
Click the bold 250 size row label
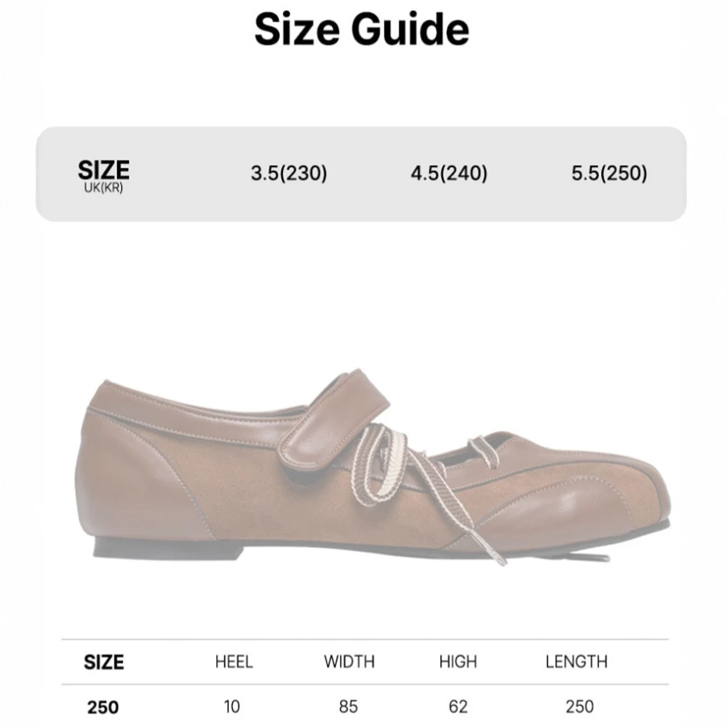(x=103, y=706)
